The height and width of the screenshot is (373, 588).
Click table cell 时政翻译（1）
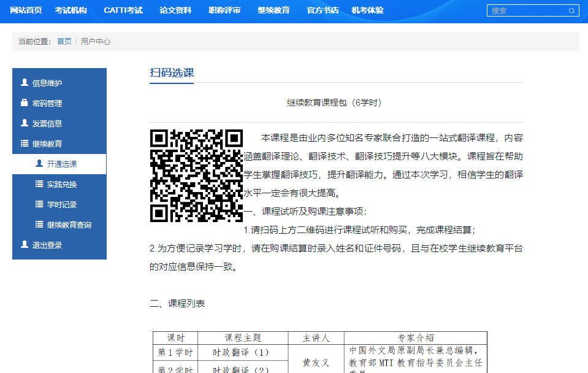coord(243,352)
